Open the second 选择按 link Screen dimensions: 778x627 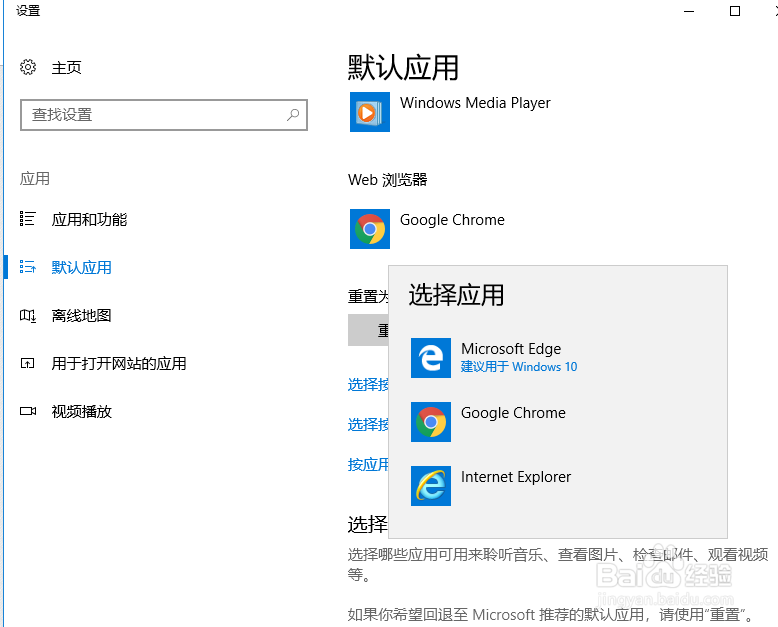[x=368, y=425]
